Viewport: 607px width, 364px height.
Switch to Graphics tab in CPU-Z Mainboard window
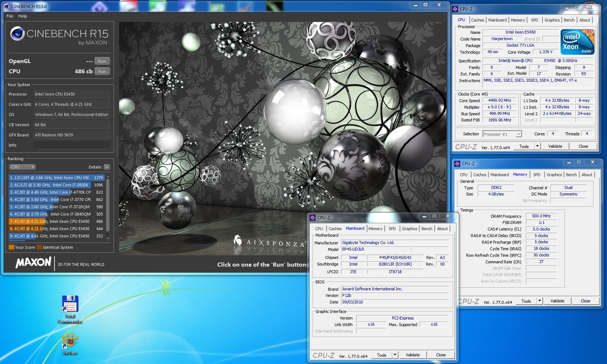409,229
